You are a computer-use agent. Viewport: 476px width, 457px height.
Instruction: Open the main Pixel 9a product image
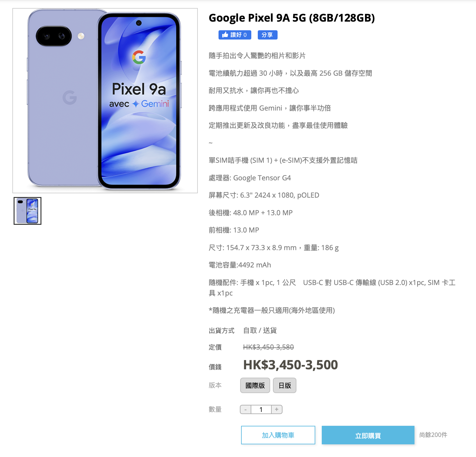tap(105, 101)
